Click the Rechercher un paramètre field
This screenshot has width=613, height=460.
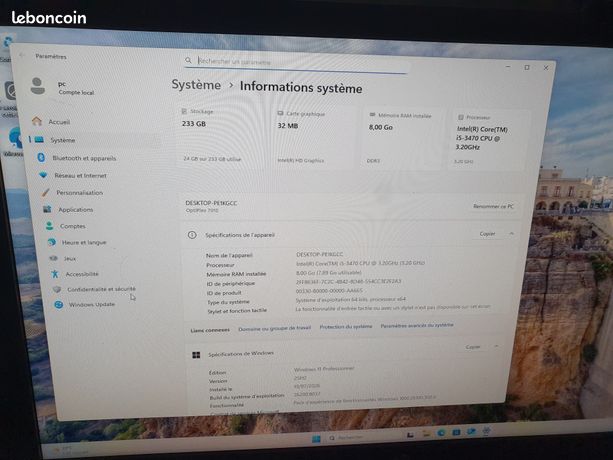[x=296, y=62]
